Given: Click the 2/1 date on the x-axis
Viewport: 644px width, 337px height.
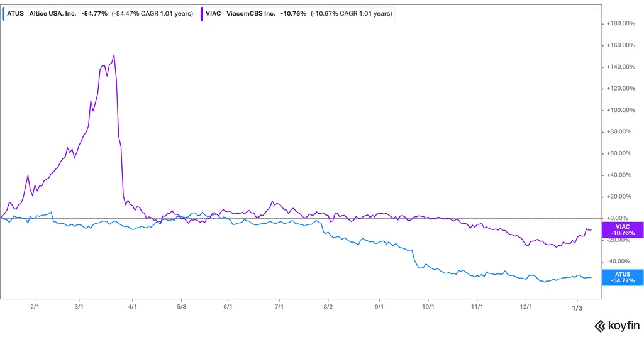Looking at the screenshot, I should pyautogui.click(x=35, y=307).
